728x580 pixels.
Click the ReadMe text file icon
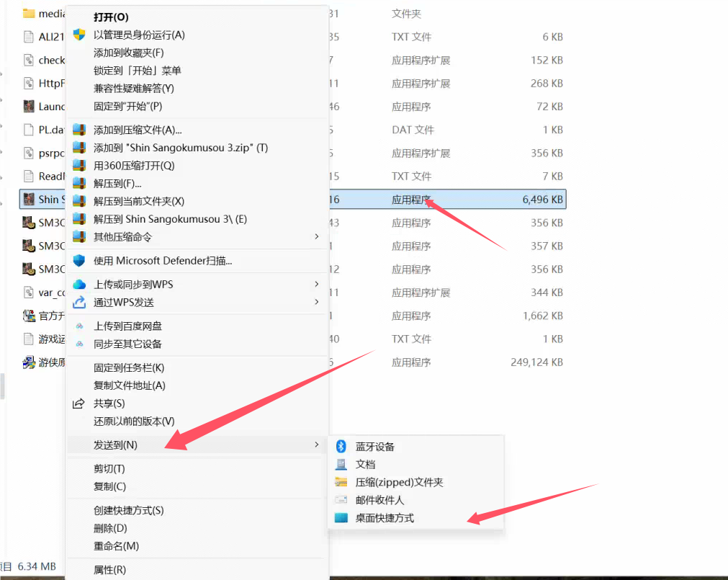(29, 176)
